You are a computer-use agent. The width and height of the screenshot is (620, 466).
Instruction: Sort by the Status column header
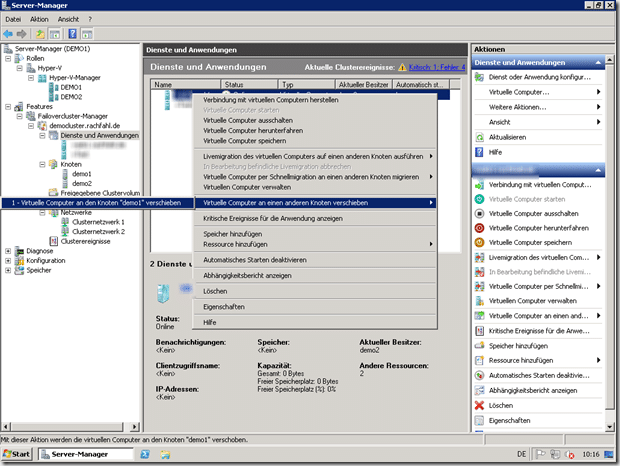click(x=249, y=85)
